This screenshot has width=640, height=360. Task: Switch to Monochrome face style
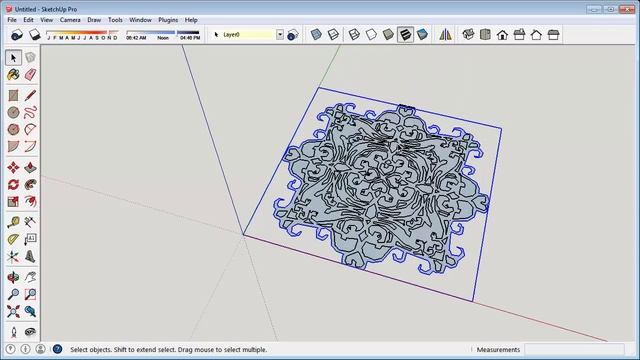(422, 34)
